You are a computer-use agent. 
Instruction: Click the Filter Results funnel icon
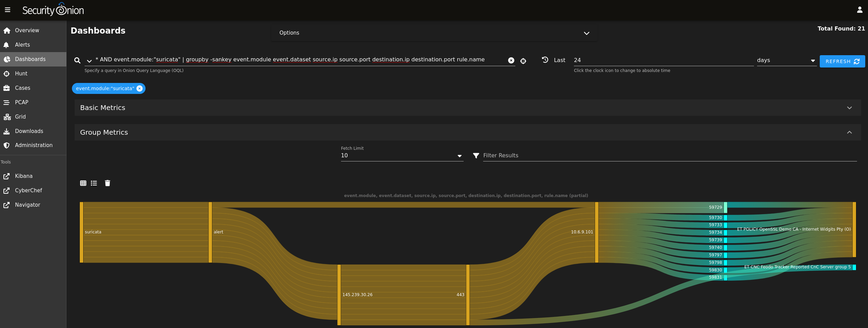(476, 156)
